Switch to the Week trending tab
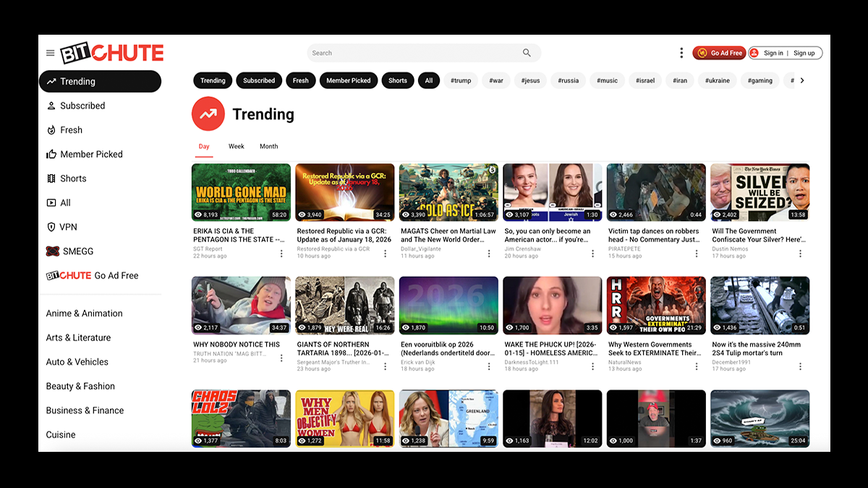This screenshot has height=488, width=868. tap(237, 146)
